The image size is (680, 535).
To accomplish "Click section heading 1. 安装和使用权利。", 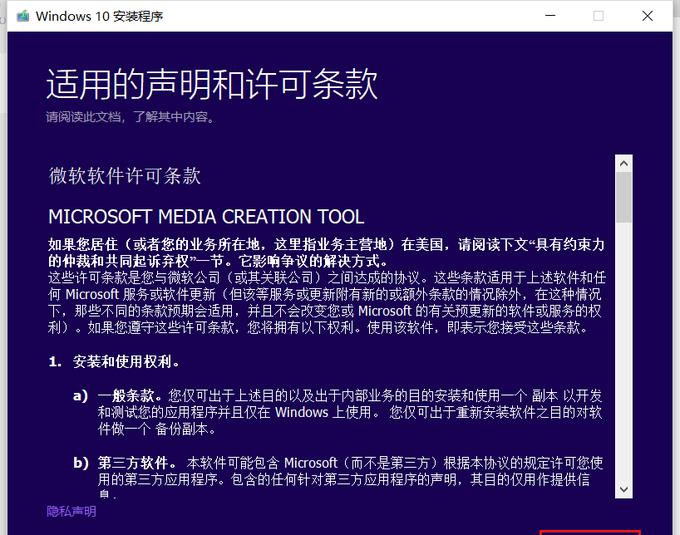I will (114, 362).
